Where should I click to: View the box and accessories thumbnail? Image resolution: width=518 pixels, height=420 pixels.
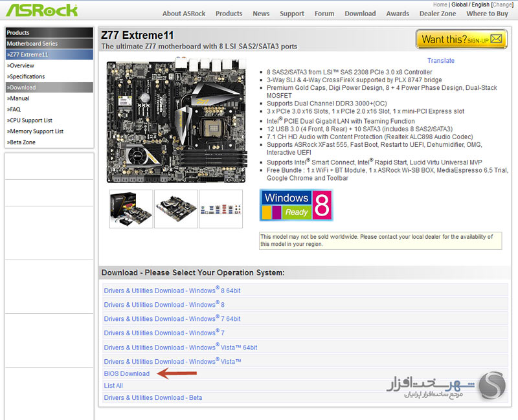(131, 208)
